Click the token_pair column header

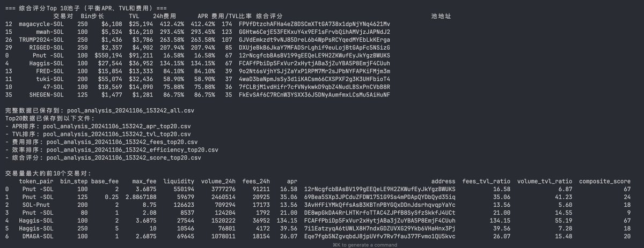[36, 181]
